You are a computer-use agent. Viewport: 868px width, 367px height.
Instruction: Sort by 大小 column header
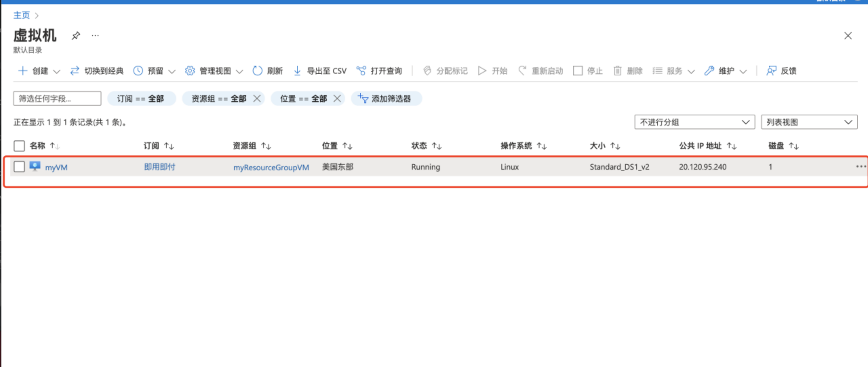(x=605, y=146)
